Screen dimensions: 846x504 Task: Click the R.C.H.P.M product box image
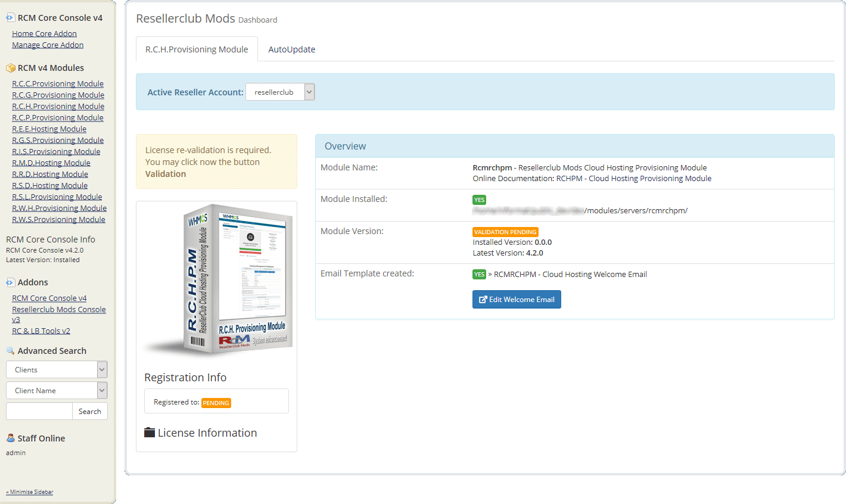[x=217, y=280]
